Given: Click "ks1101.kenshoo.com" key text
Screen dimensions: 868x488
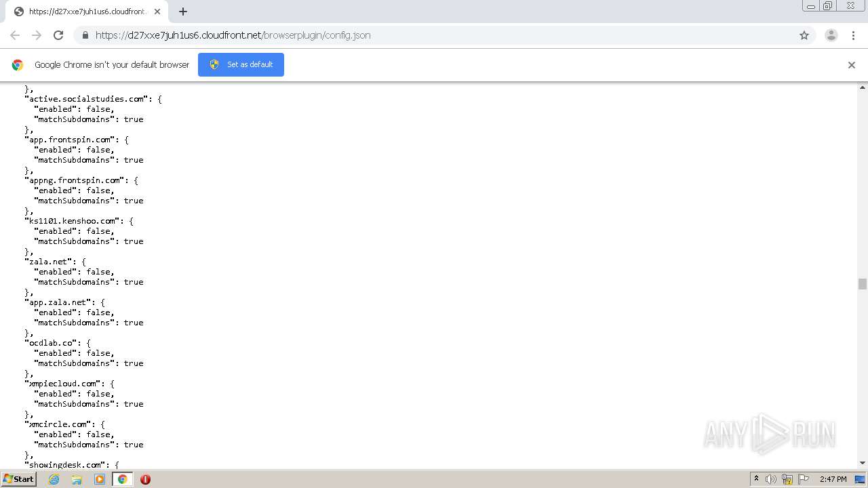Looking at the screenshot, I should [73, 221].
